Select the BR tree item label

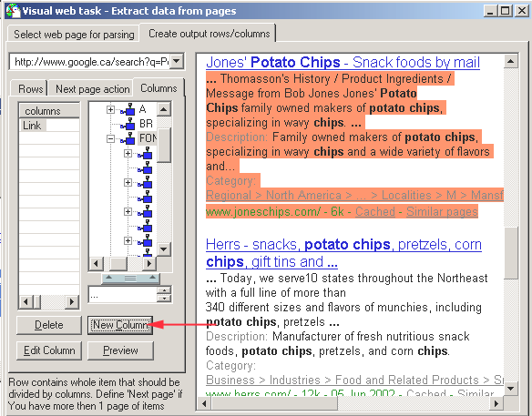pos(147,124)
